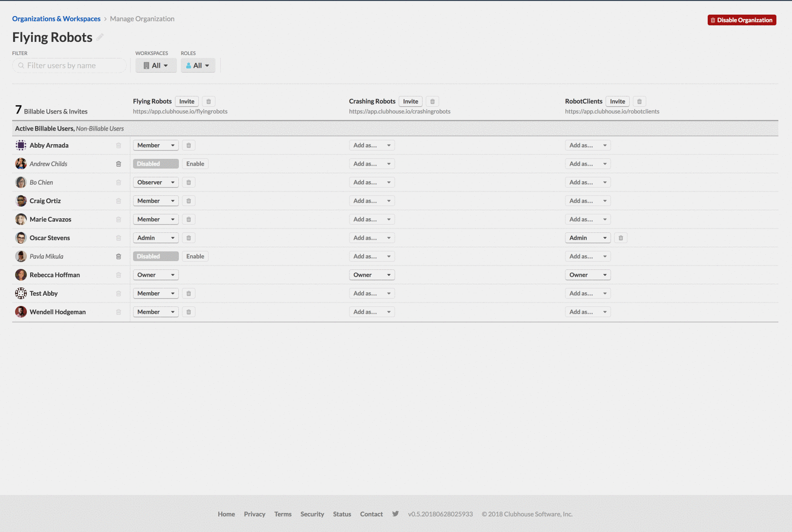Open Wendell Hodgeman Add as dropdown in RobotClients
Viewport: 792px width, 532px height.
pos(588,312)
